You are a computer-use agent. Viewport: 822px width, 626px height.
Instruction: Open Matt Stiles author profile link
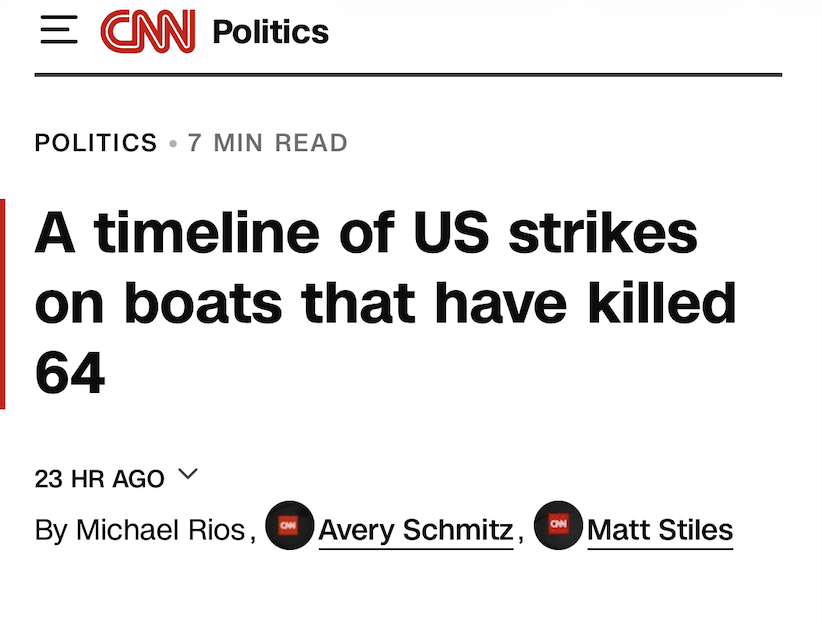pos(660,529)
